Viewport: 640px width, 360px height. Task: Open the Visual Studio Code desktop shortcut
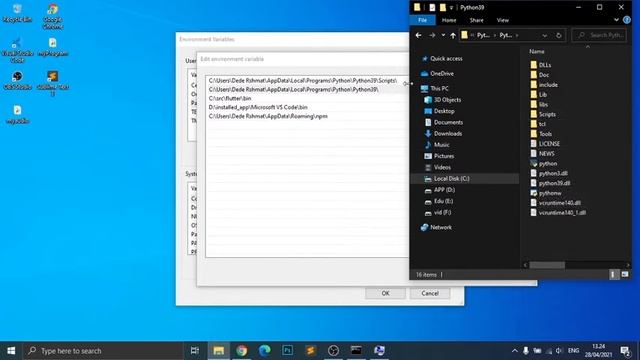click(x=17, y=50)
